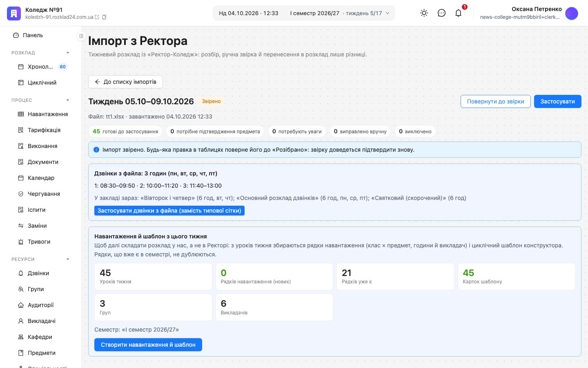The image size is (588, 368).
Task: Click the college logo icon
Action: point(14,13)
